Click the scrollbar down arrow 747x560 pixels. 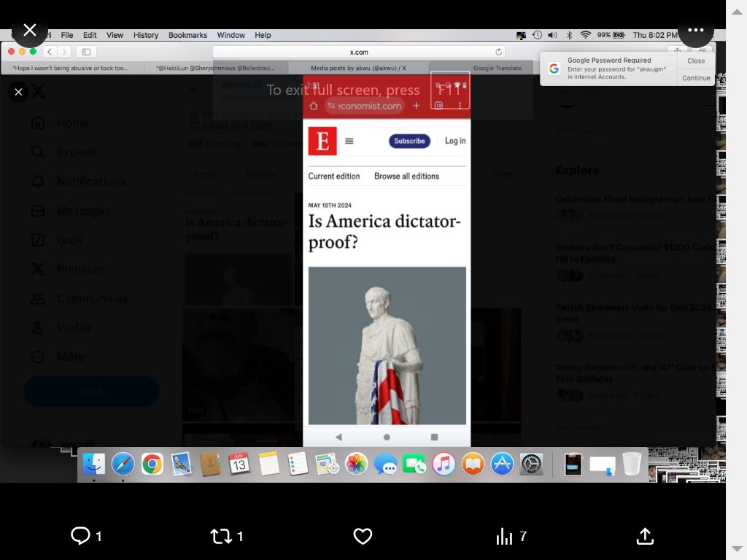(737, 548)
